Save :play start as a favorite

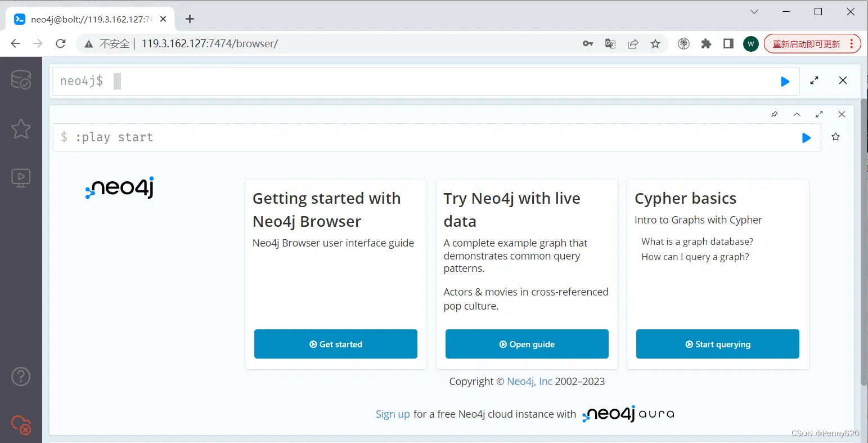point(835,137)
